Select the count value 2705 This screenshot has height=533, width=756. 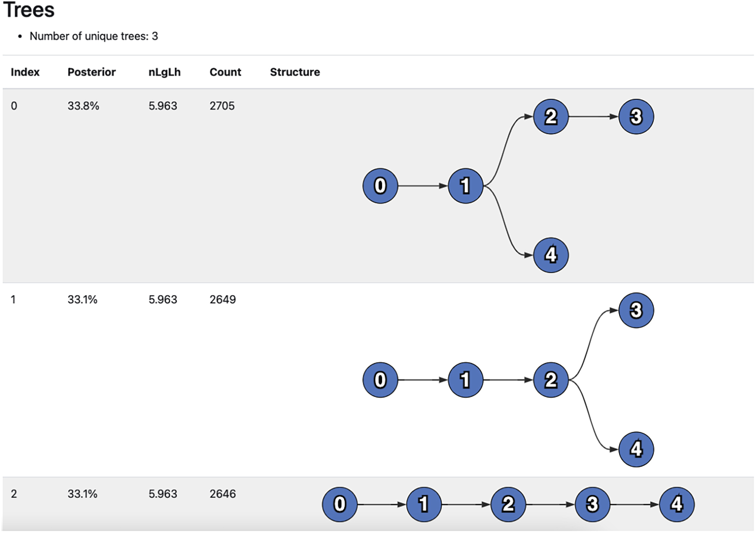pos(222,106)
